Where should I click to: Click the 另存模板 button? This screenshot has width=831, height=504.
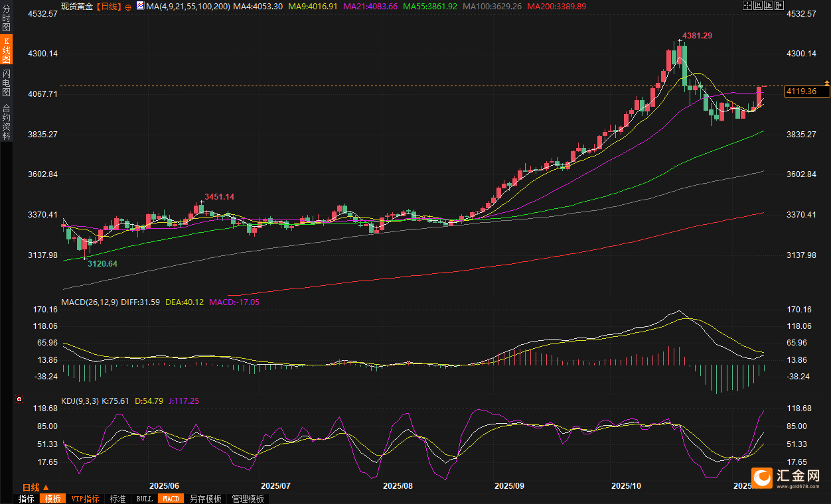[205, 499]
